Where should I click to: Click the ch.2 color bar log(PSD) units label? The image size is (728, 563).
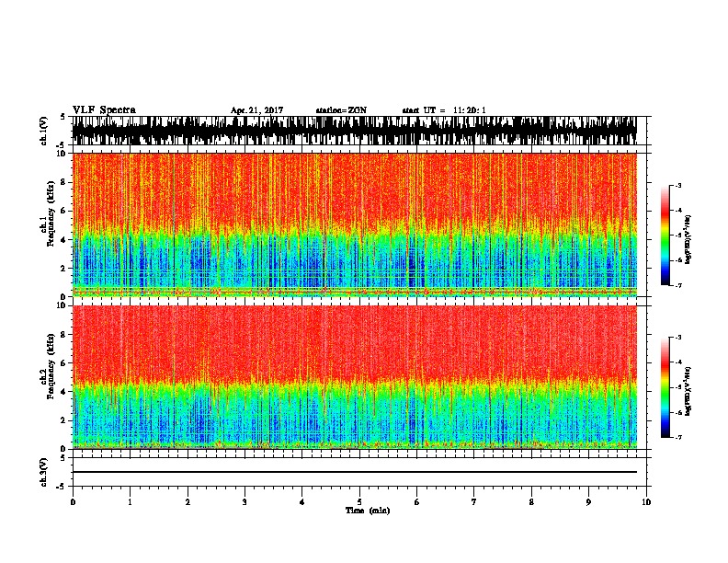click(x=688, y=391)
